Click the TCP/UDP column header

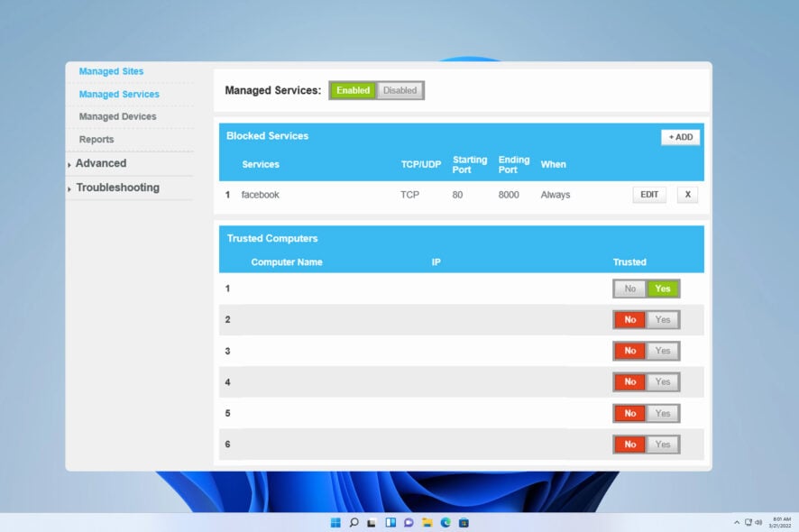click(x=421, y=165)
